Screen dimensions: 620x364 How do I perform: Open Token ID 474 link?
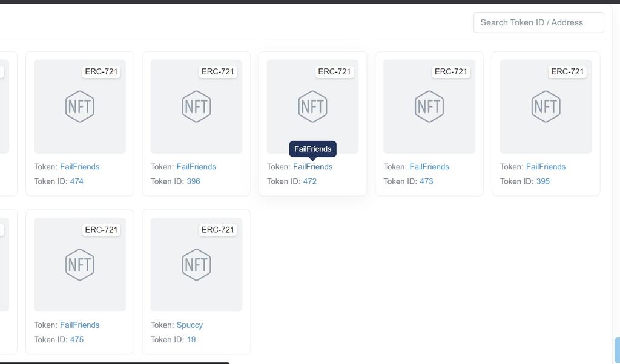pos(77,181)
